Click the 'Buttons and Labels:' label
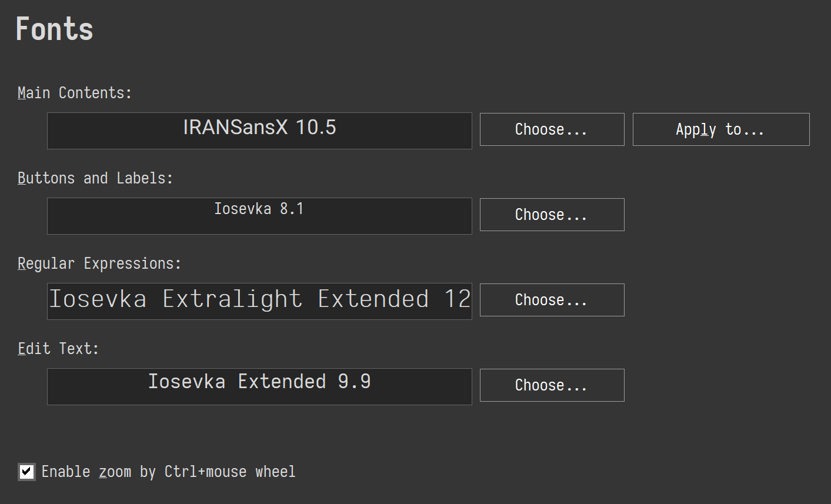The width and height of the screenshot is (831, 504). pos(95,178)
